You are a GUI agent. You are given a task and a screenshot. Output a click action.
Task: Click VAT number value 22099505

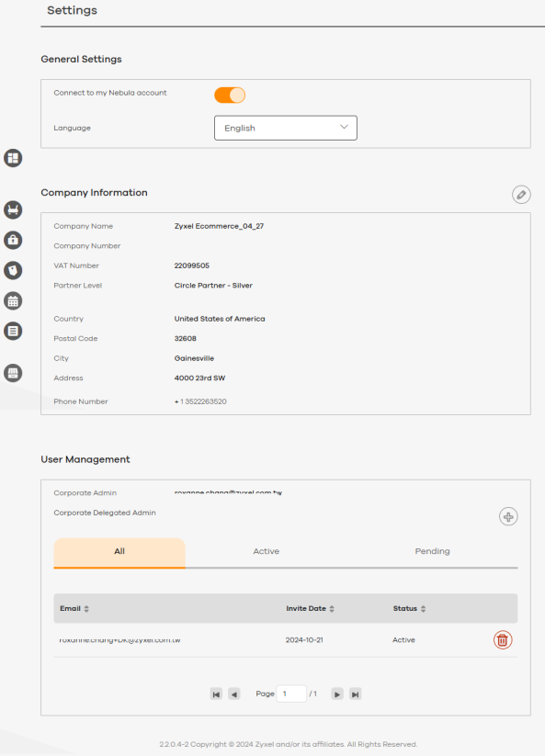192,265
